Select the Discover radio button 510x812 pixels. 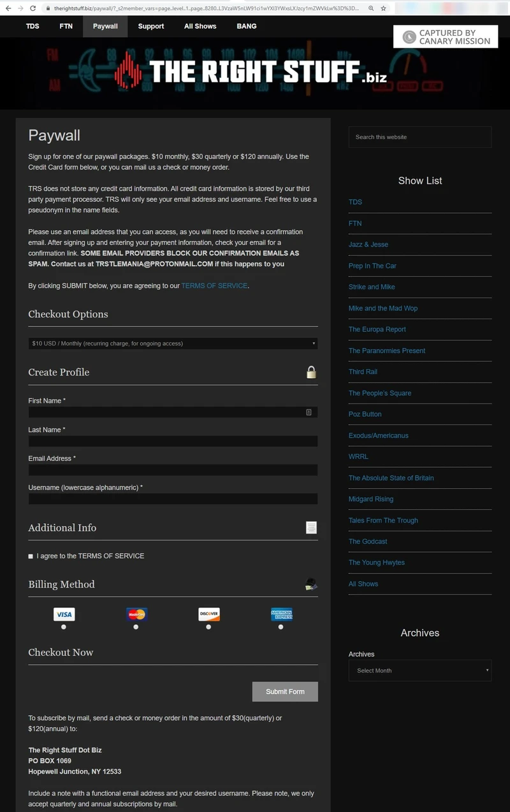point(208,627)
